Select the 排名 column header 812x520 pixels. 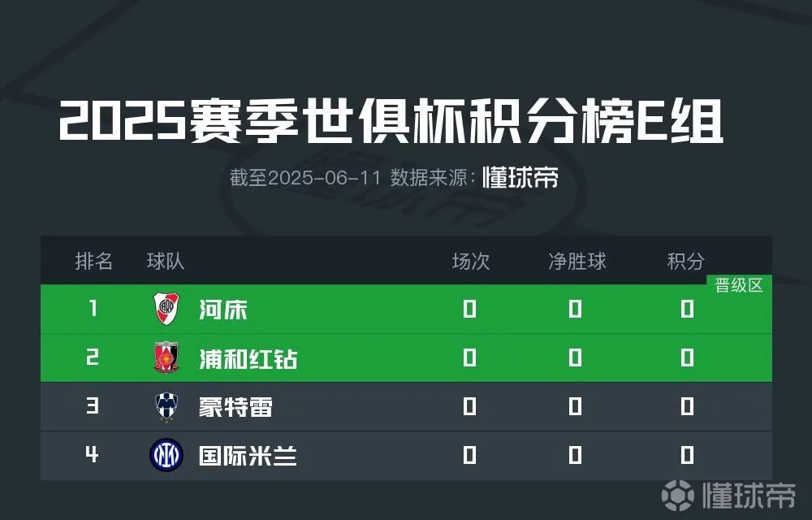[93, 261]
